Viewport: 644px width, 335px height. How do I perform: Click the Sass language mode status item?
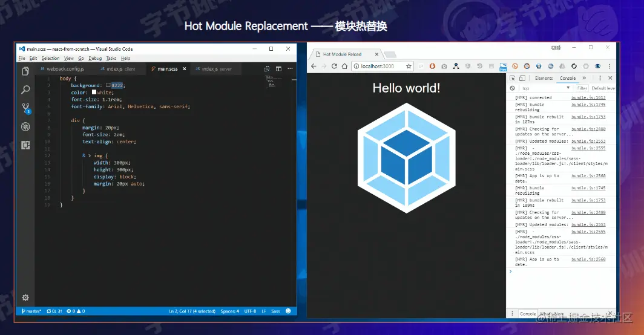[x=275, y=311]
